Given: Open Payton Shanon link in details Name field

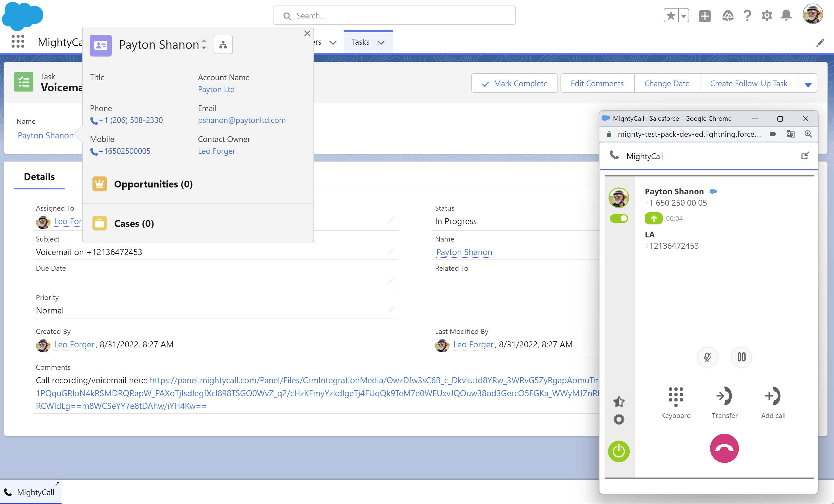Looking at the screenshot, I should click(464, 252).
